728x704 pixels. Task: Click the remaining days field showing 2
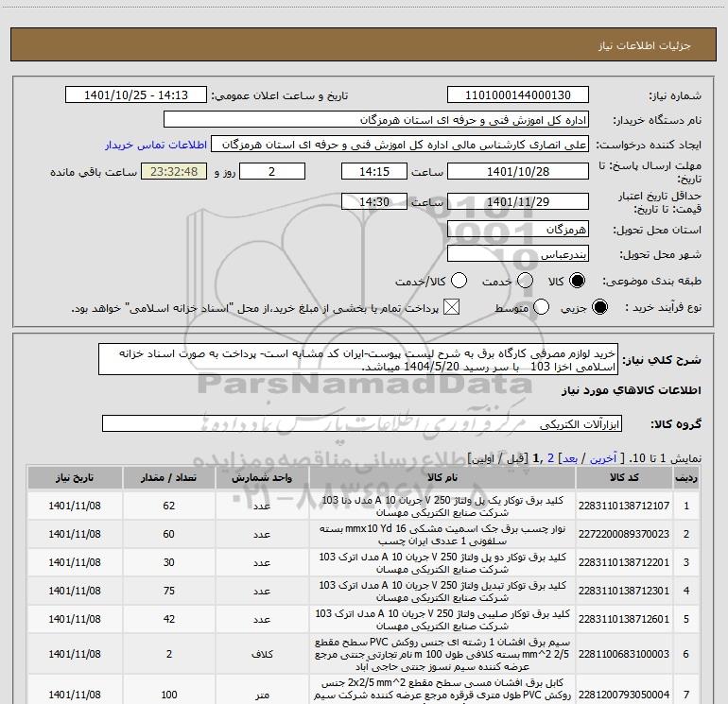272,171
